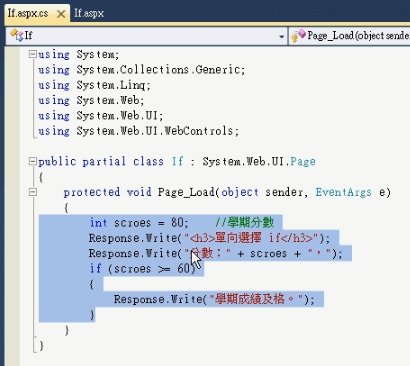Click the method icon beside Page_Load

pos(298,36)
